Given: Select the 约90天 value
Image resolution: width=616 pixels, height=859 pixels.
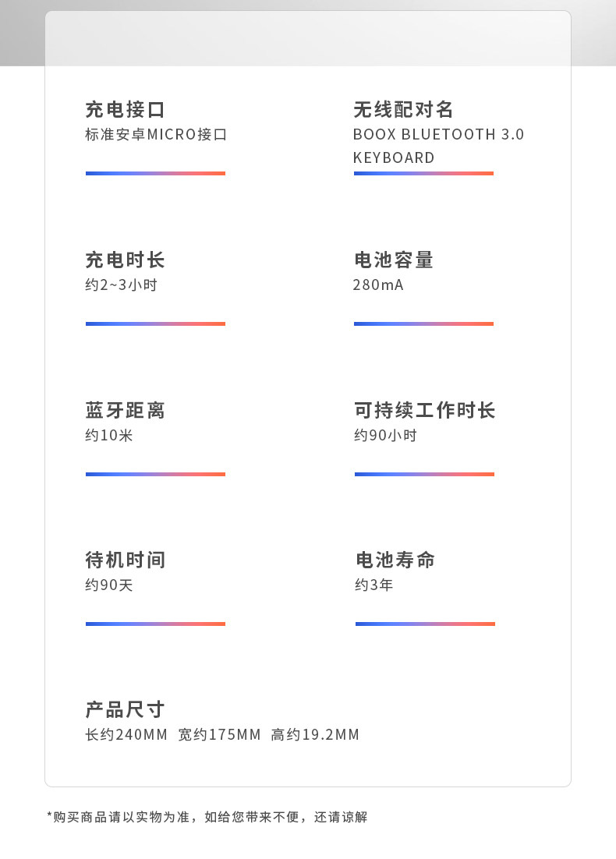Looking at the screenshot, I should click(x=109, y=585).
